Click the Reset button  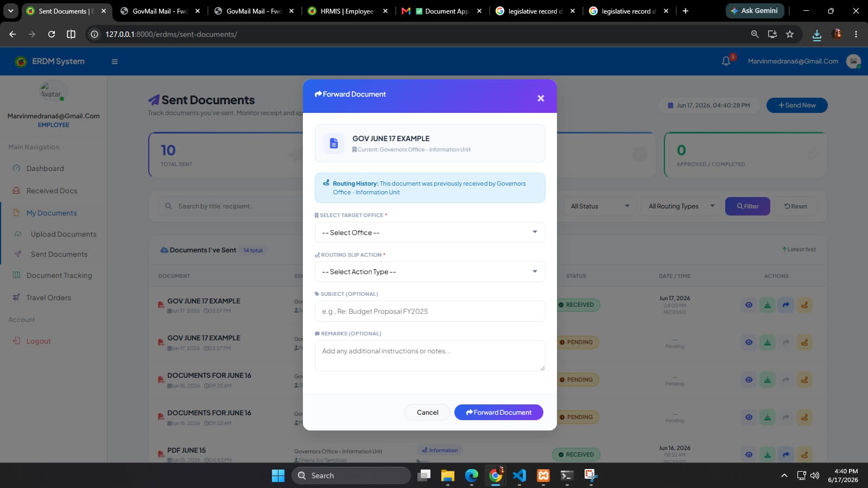[x=795, y=206]
